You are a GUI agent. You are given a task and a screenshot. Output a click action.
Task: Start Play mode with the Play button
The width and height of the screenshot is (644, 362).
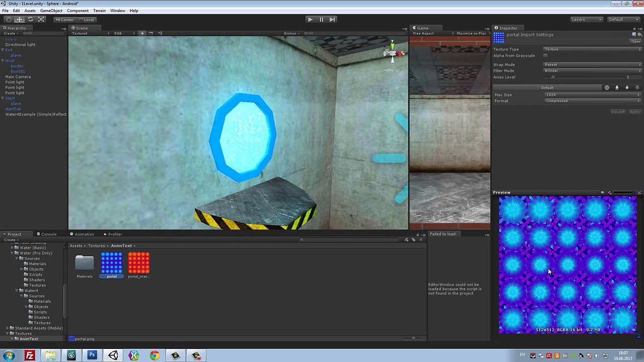click(310, 19)
